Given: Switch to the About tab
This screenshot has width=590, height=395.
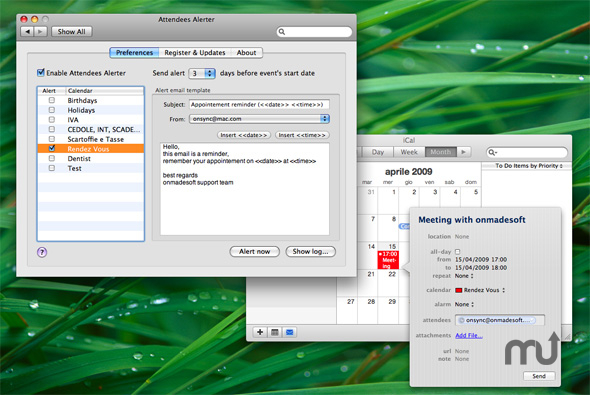Looking at the screenshot, I should (x=246, y=53).
